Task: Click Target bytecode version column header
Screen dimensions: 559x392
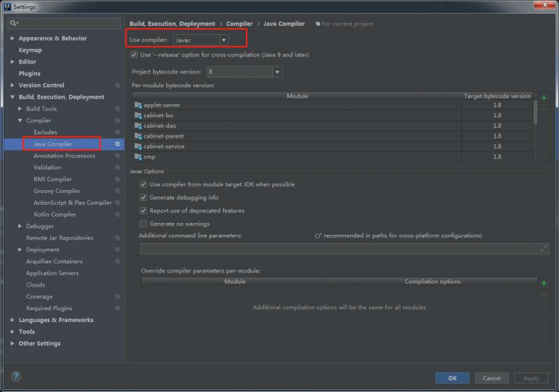Action: click(497, 96)
